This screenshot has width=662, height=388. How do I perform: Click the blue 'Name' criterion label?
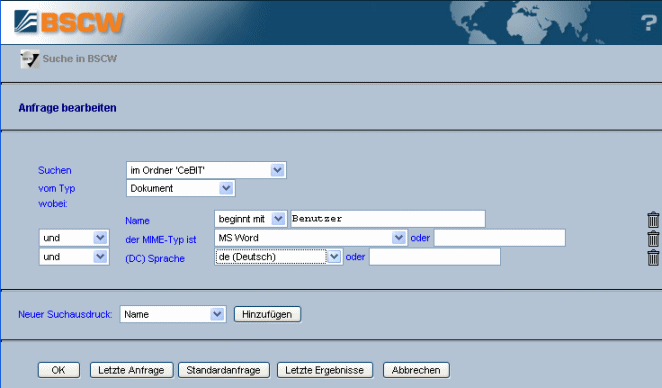click(138, 221)
